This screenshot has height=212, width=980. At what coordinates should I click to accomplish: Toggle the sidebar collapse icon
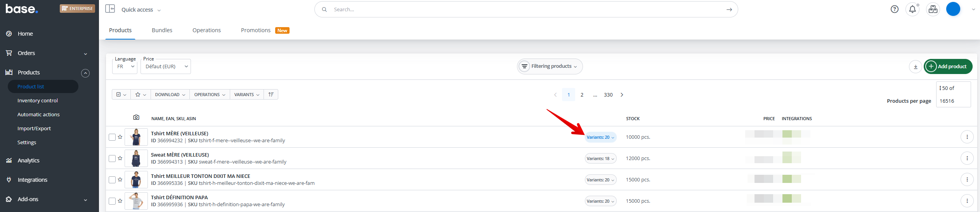[x=110, y=9]
